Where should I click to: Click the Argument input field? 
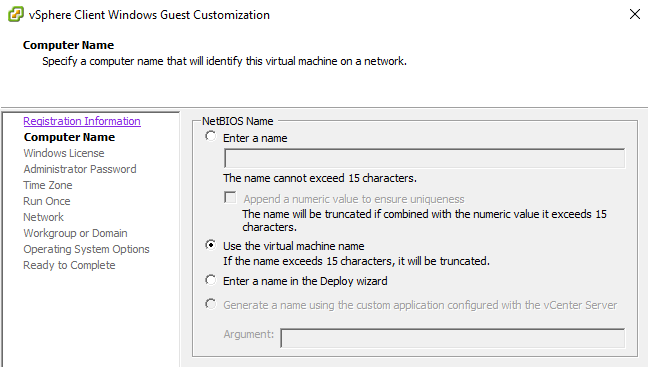pos(453,338)
